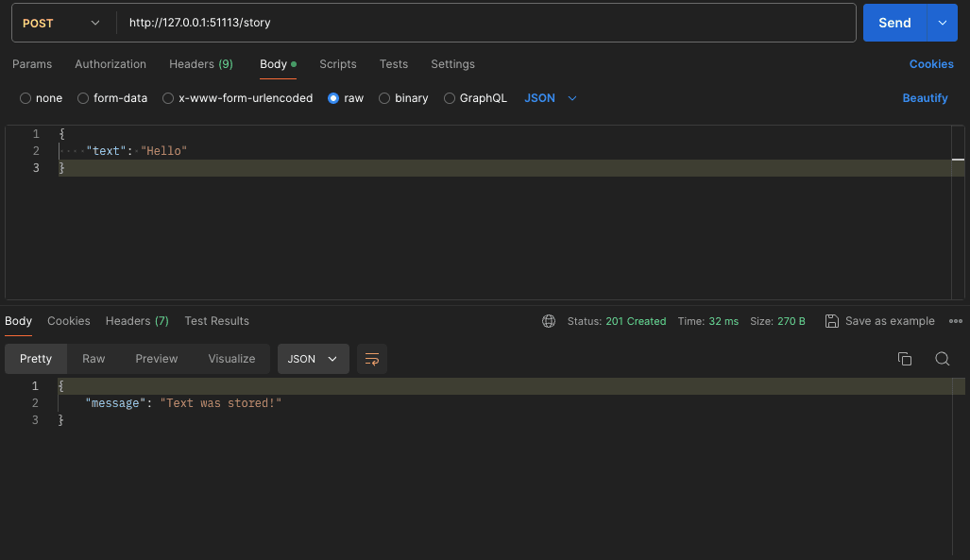Open response search with the magnifier icon
The height and width of the screenshot is (560, 970).
pyautogui.click(x=943, y=359)
